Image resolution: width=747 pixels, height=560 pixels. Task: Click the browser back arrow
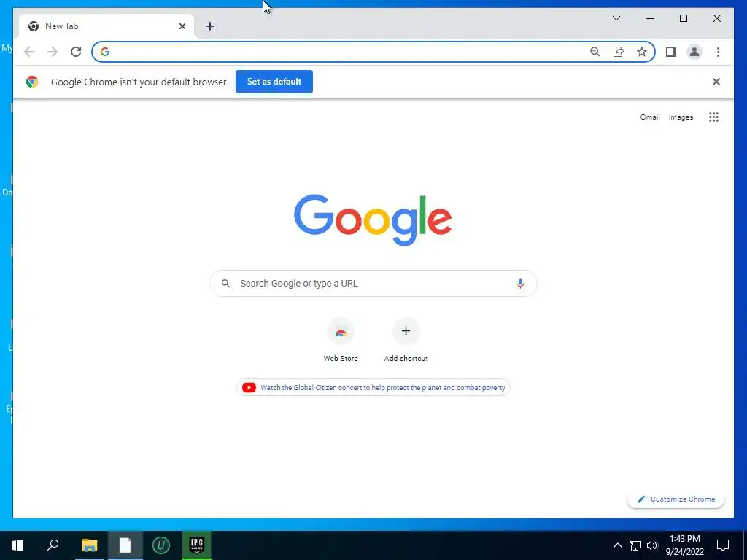pyautogui.click(x=29, y=52)
